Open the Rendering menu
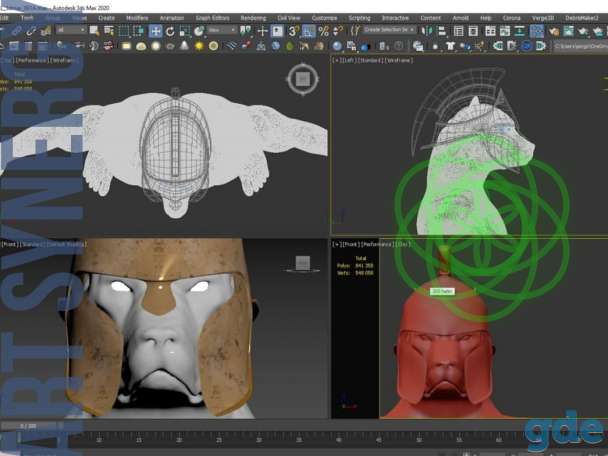Viewport: 608px width, 456px height. tap(253, 18)
